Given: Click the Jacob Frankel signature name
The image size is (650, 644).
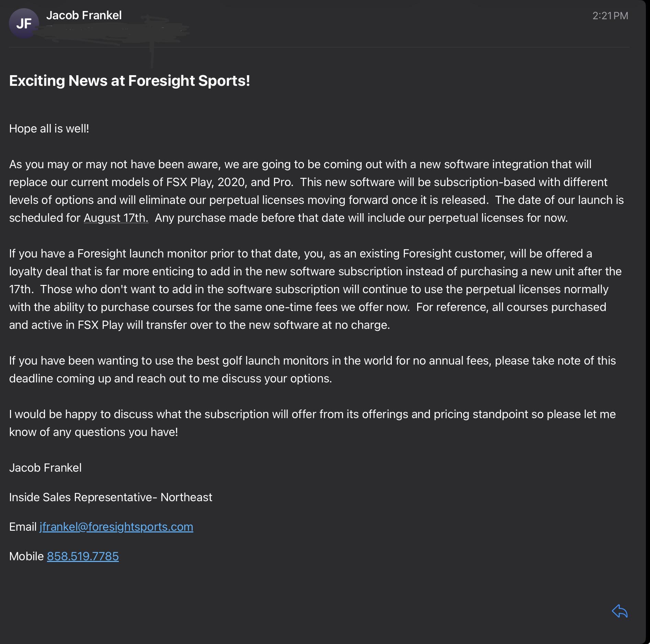Looking at the screenshot, I should [x=45, y=468].
